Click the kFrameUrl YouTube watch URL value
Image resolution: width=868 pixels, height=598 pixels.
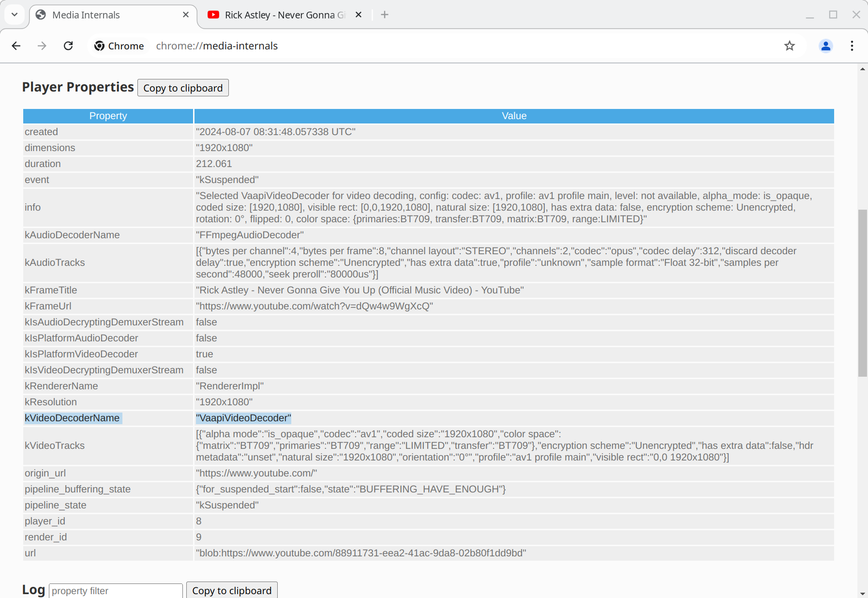[x=314, y=306]
